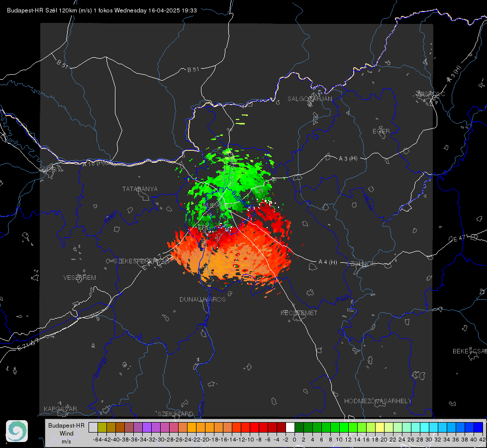
Task: Click the SALGÓTARJÁN city label
Action: pos(309,99)
